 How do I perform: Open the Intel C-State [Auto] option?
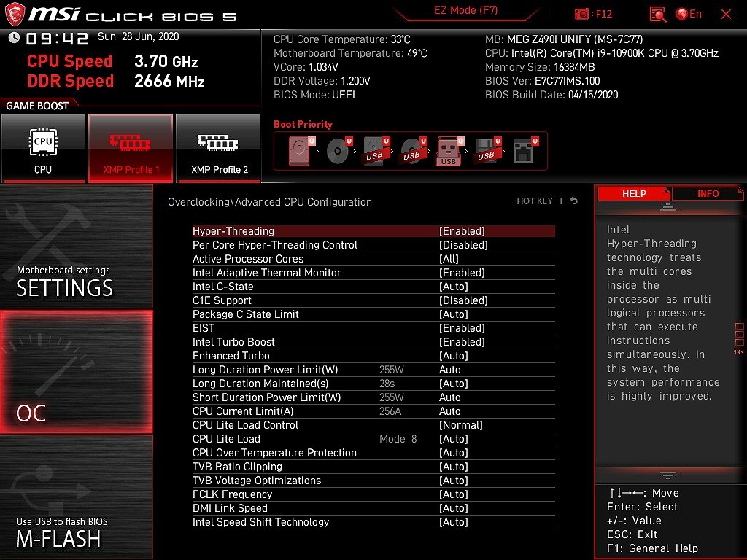click(x=453, y=287)
